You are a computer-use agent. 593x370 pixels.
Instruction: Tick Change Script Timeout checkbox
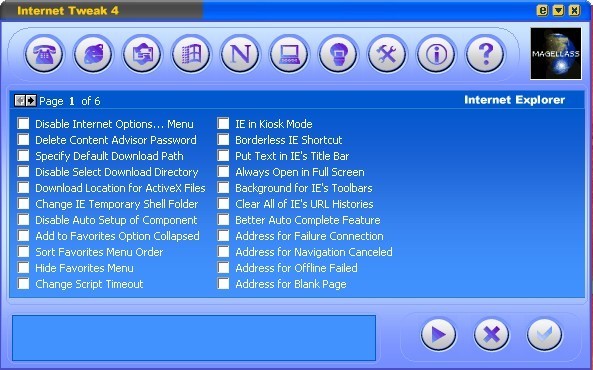pos(23,284)
